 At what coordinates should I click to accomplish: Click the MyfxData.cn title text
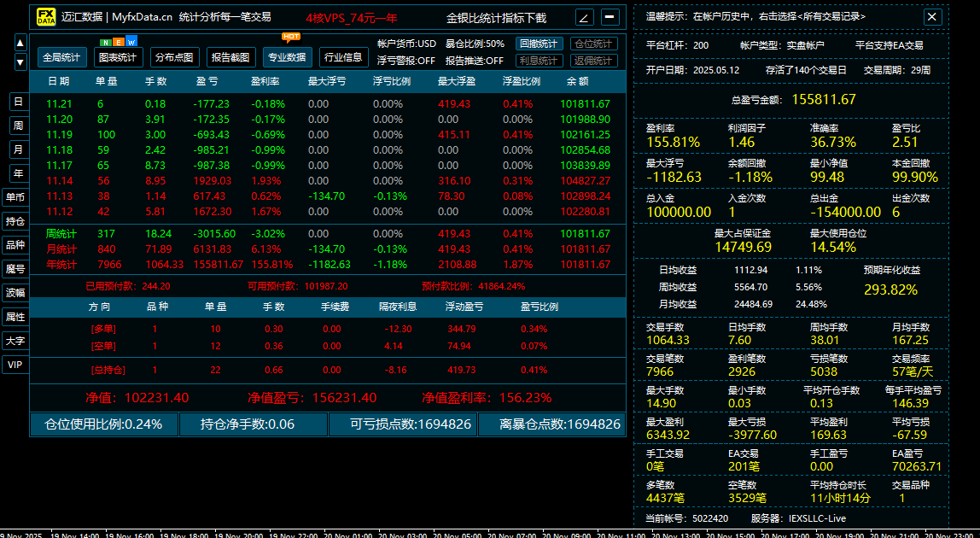tap(142, 18)
